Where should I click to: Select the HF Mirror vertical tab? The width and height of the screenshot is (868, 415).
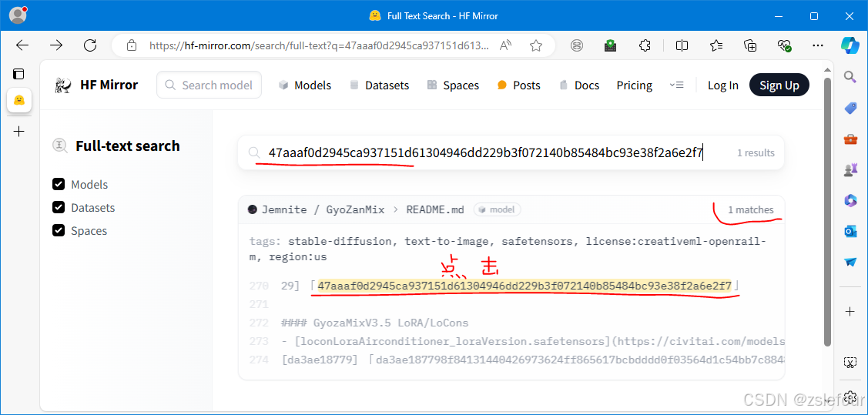click(18, 100)
